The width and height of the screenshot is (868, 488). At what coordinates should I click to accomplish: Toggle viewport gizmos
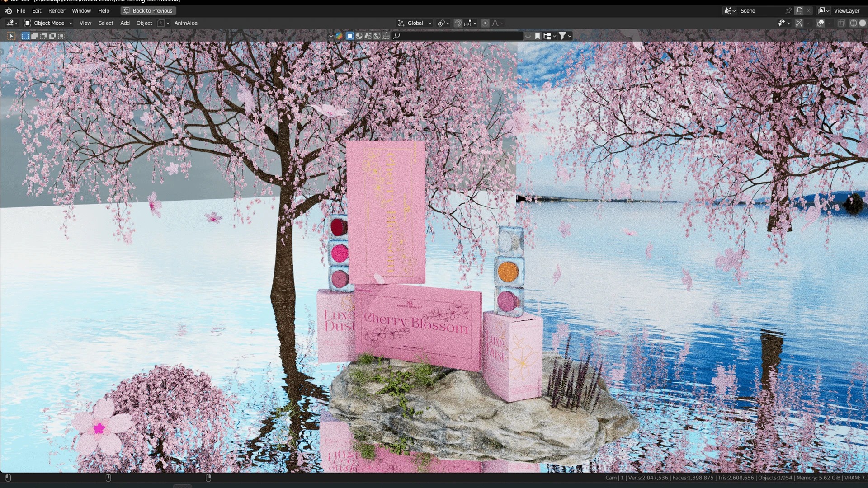click(799, 23)
